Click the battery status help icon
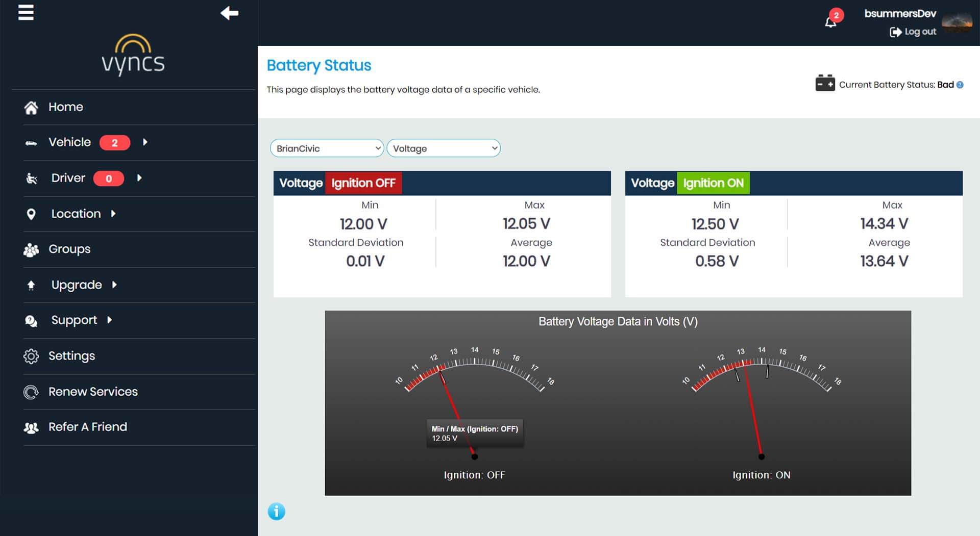980x536 pixels. tap(960, 85)
